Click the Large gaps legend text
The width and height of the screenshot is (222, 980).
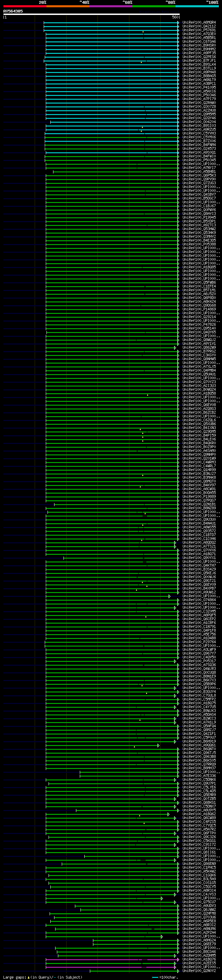43,977
